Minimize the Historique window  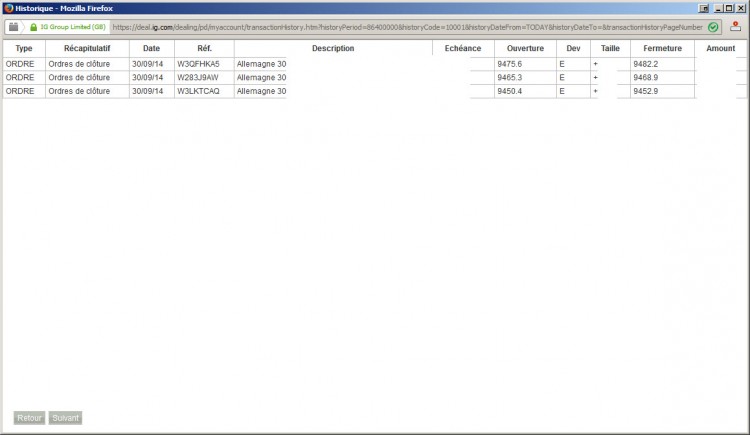(x=718, y=8)
